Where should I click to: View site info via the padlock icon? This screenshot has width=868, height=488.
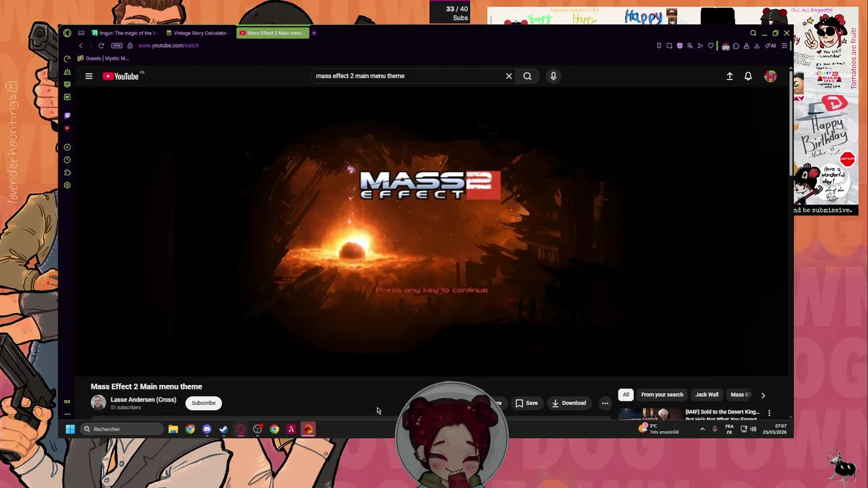tap(130, 45)
